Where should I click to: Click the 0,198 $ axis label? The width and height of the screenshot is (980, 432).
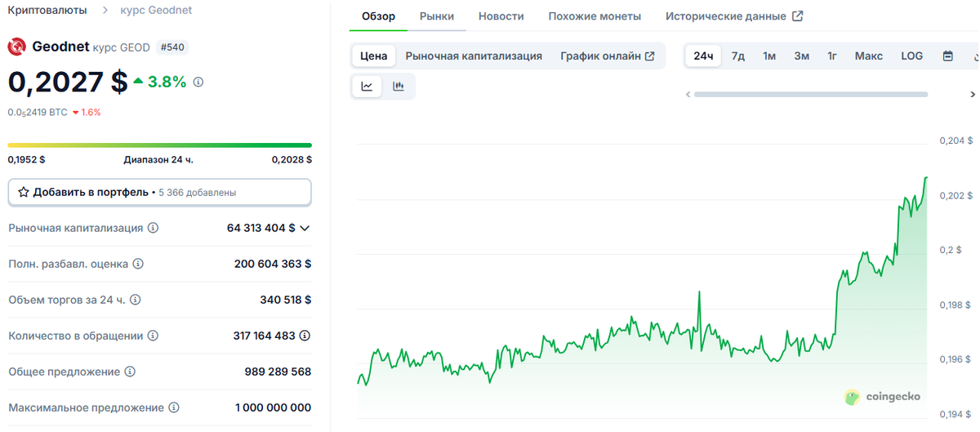click(956, 305)
